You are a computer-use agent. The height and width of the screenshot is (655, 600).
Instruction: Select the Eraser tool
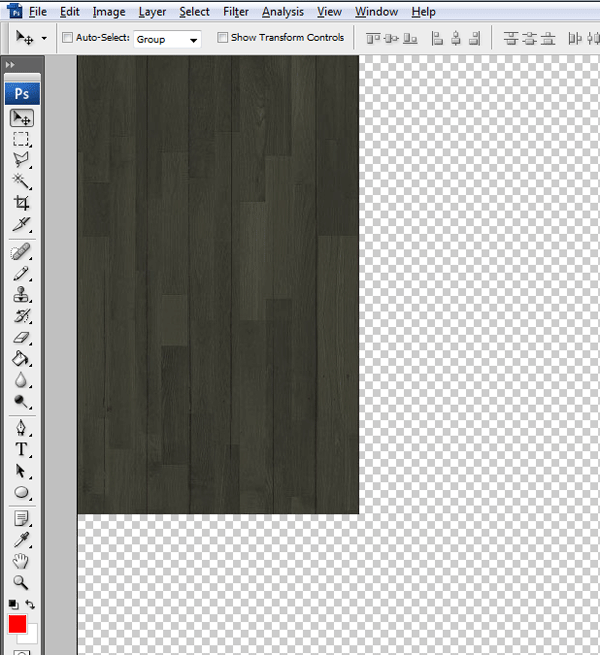pyautogui.click(x=21, y=338)
